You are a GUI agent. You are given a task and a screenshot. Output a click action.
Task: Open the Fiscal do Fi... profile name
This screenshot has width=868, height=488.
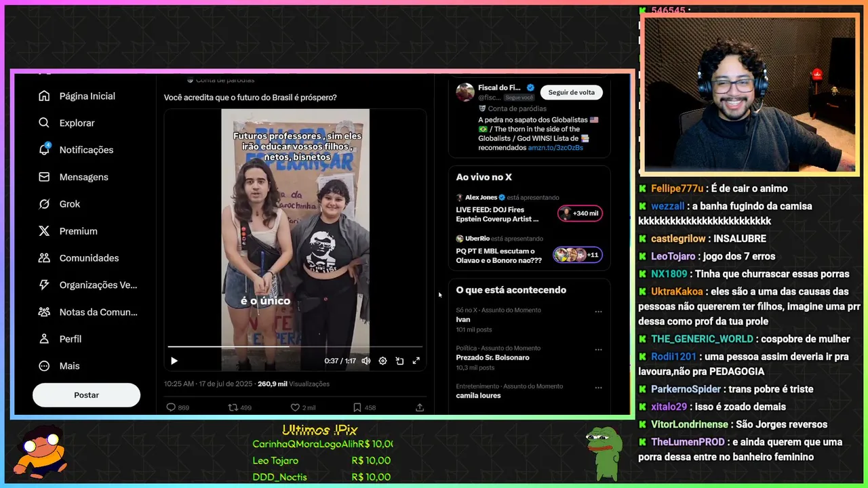click(x=500, y=88)
